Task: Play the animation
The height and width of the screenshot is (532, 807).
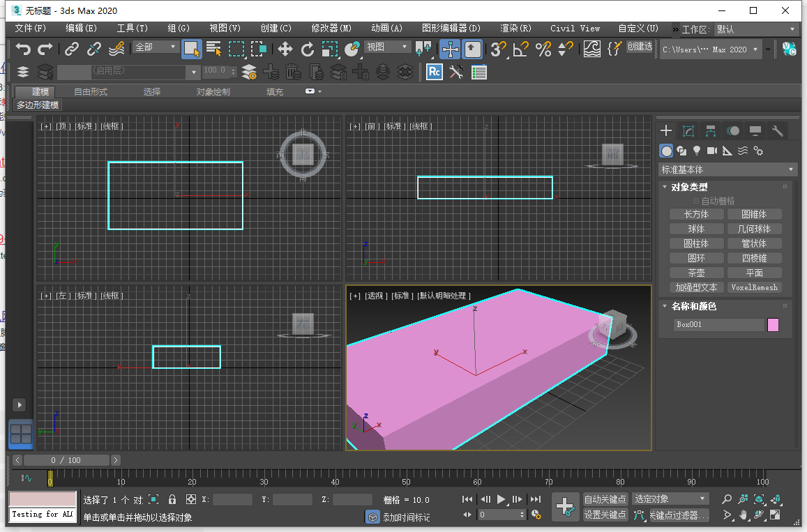Action: point(501,499)
